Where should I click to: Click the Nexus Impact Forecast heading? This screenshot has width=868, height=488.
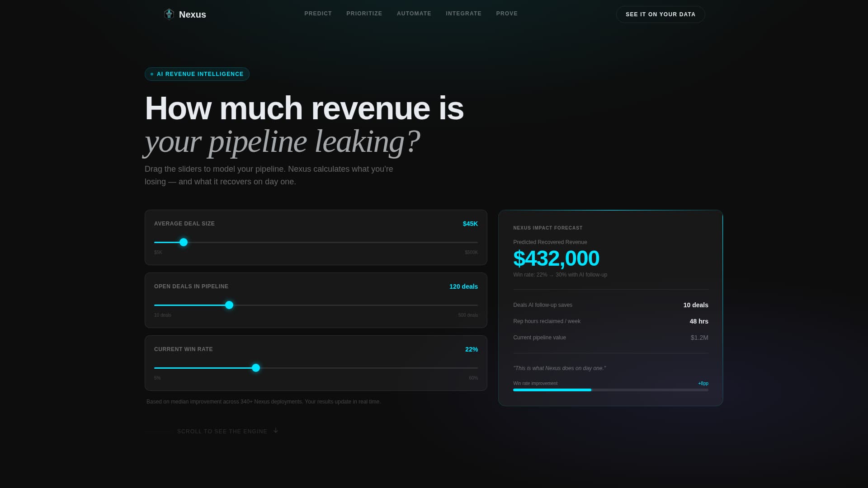(548, 228)
